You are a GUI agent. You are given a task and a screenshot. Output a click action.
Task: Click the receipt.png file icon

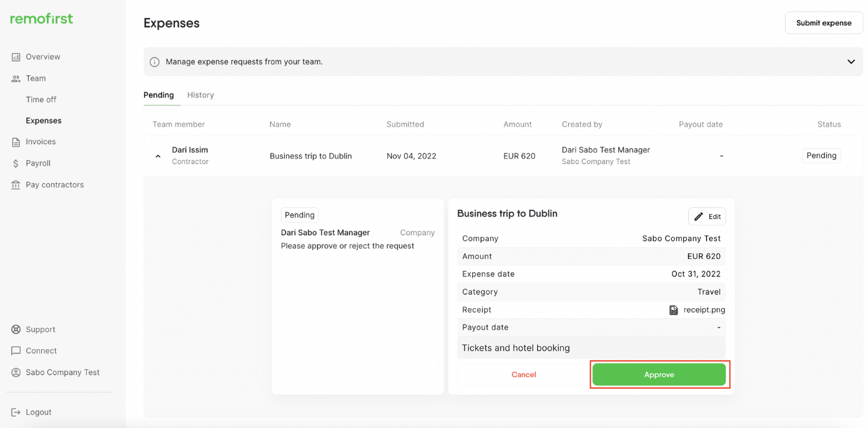click(x=673, y=310)
